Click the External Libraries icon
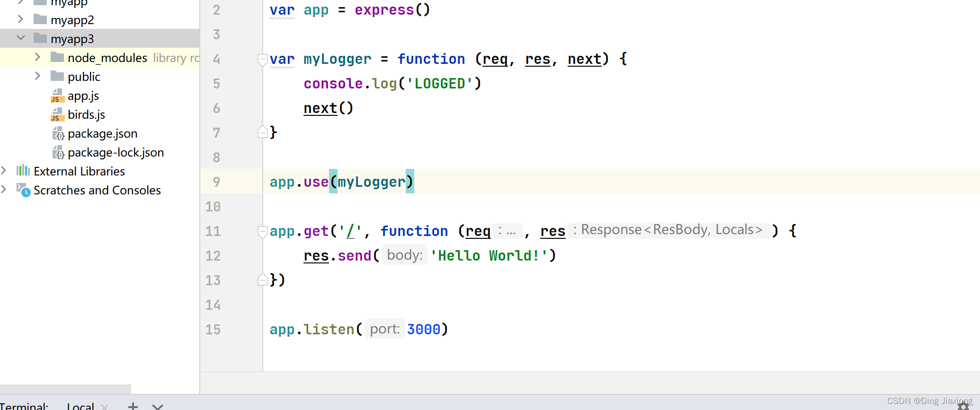Image resolution: width=980 pixels, height=410 pixels. point(23,170)
